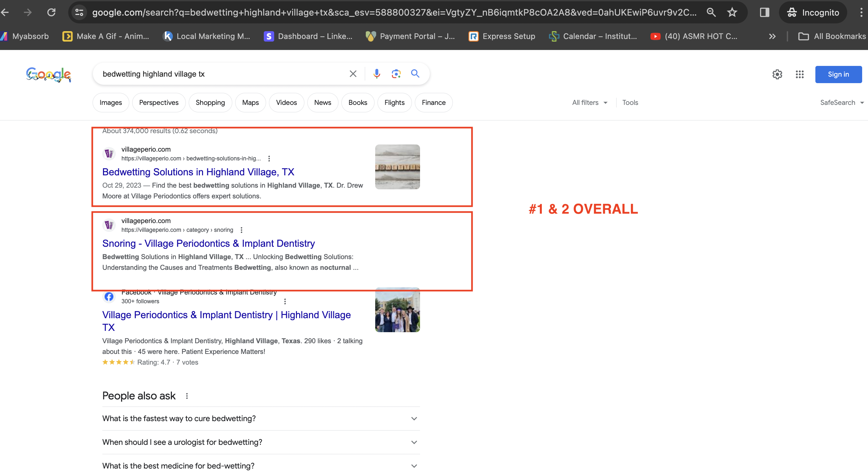Show more bookmarks with double chevron
The width and height of the screenshot is (868, 476).
[x=772, y=36]
